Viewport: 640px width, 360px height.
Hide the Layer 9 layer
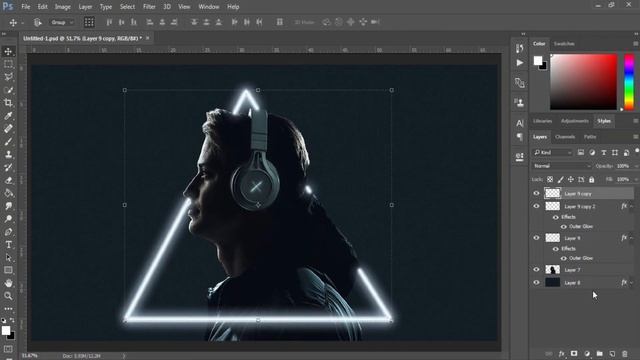(x=536, y=238)
